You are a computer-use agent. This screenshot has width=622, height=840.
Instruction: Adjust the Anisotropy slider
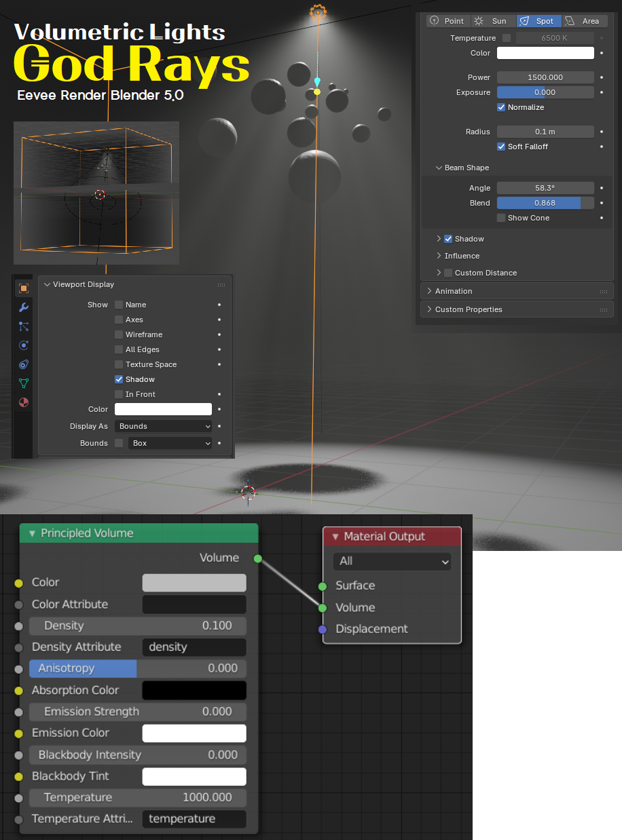tap(138, 669)
